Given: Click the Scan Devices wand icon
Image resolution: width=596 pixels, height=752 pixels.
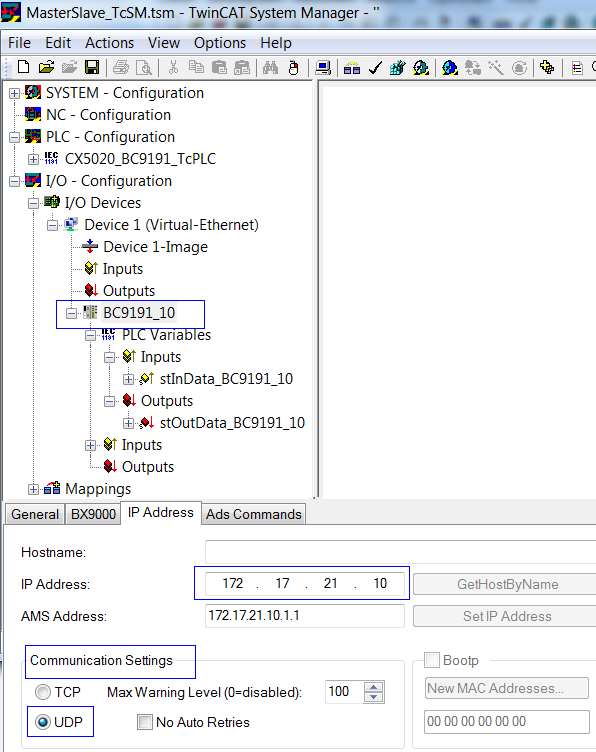Looking at the screenshot, I should tap(496, 68).
